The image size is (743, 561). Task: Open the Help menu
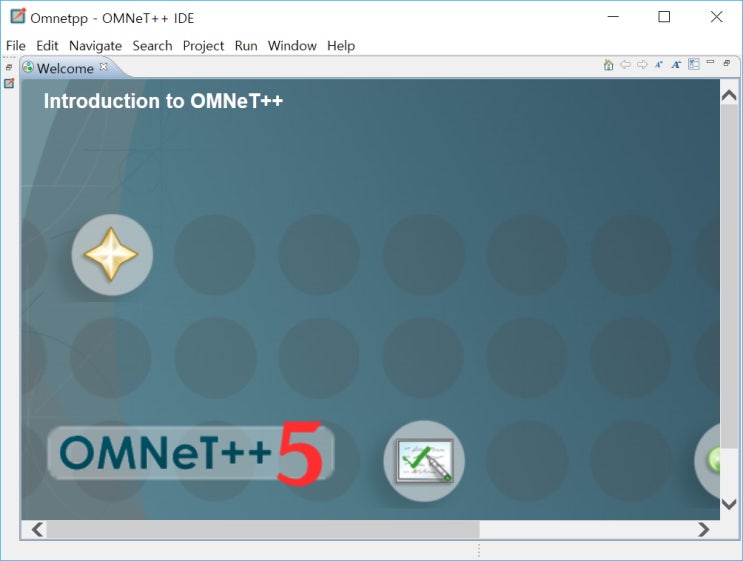coord(341,45)
